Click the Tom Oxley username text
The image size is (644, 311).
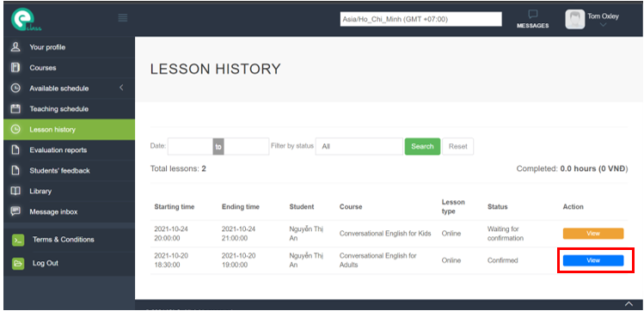coord(603,16)
